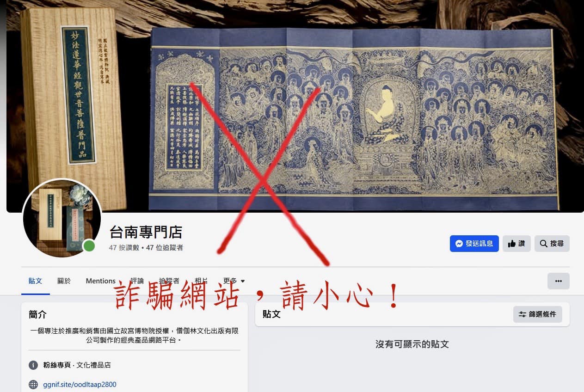Open the round profile picture
Image resolution: width=584 pixels, height=392 pixels.
coord(61,218)
